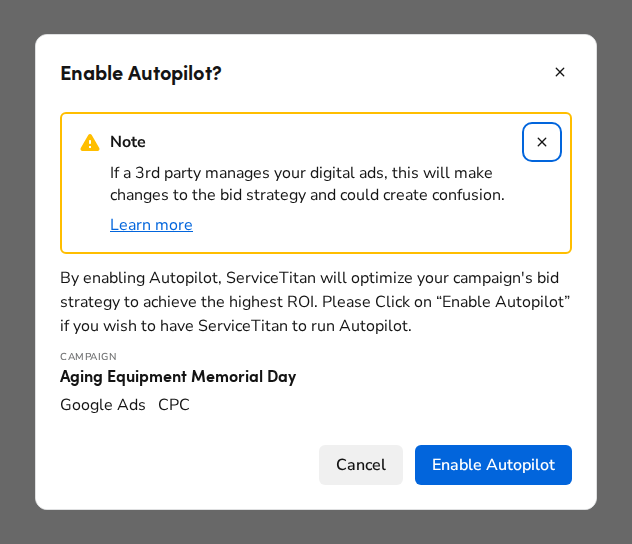Click the Google Ads platform text
This screenshot has height=544, width=632.
[x=103, y=405]
